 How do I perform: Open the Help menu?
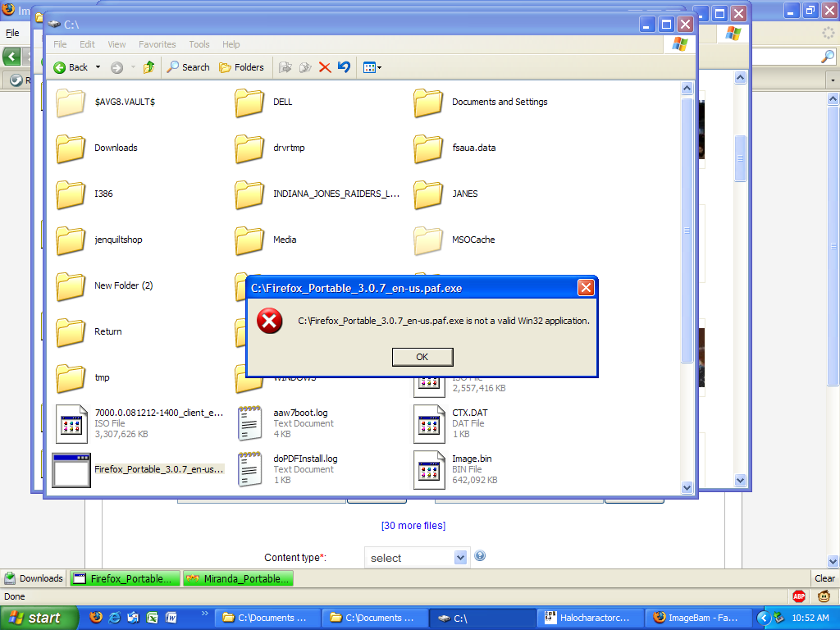tap(231, 44)
